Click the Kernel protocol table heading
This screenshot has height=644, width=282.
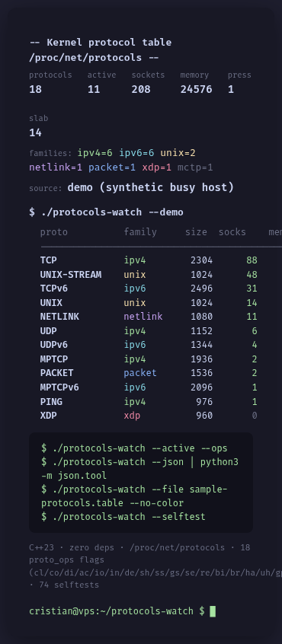(x=101, y=49)
